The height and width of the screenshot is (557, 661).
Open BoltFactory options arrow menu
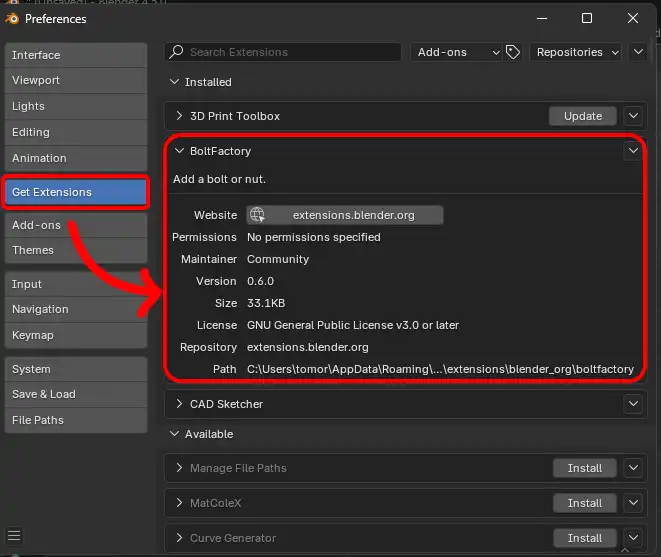(x=632, y=151)
